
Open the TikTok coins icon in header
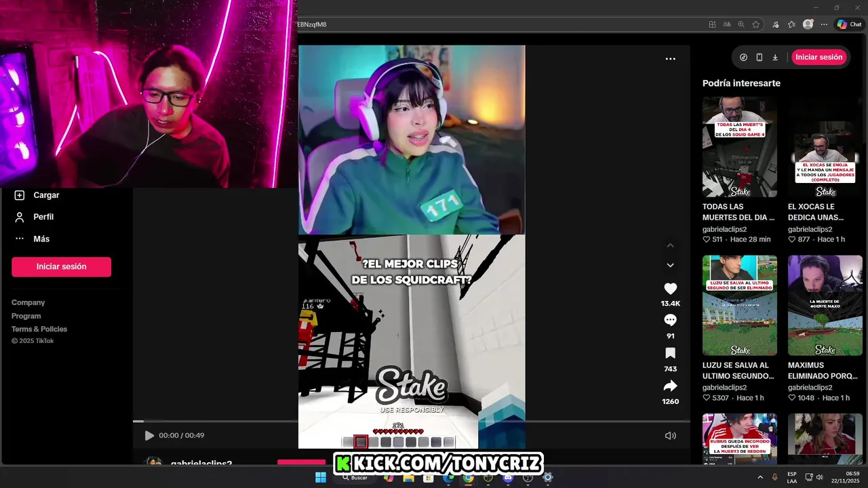743,58
